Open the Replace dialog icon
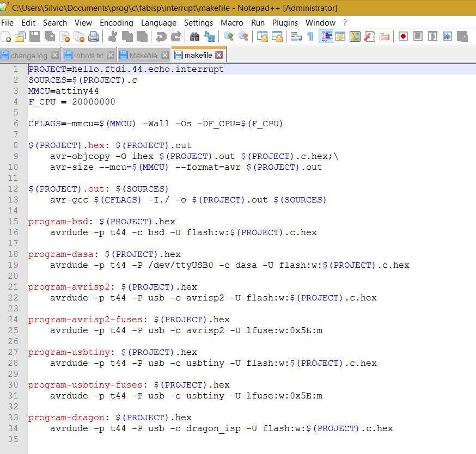Screen dimensions: 476x454 (210, 36)
